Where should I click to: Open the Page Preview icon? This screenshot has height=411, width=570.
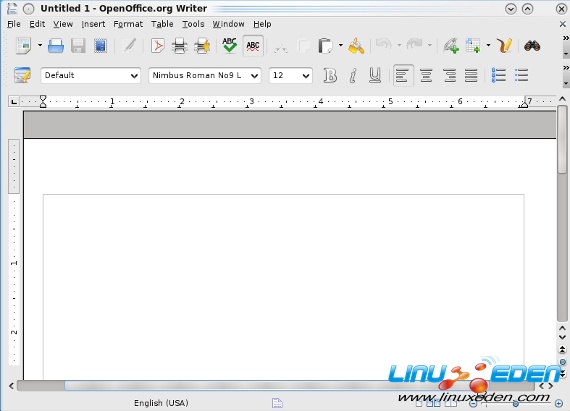tap(202, 46)
